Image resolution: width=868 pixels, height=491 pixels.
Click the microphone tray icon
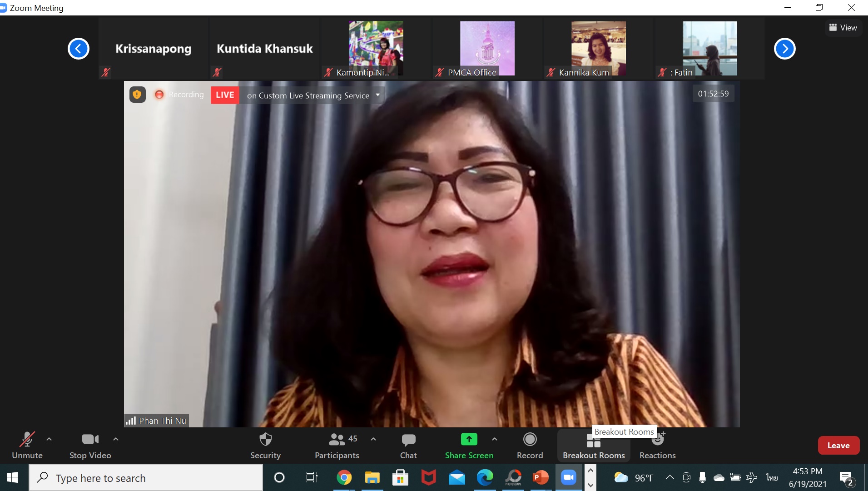click(x=702, y=477)
